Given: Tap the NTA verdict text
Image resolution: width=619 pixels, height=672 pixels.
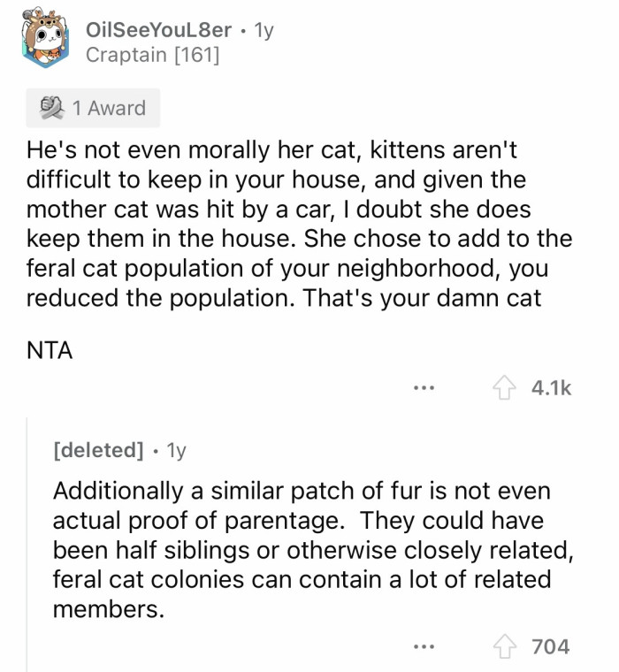Looking at the screenshot, I should pyautogui.click(x=49, y=350).
